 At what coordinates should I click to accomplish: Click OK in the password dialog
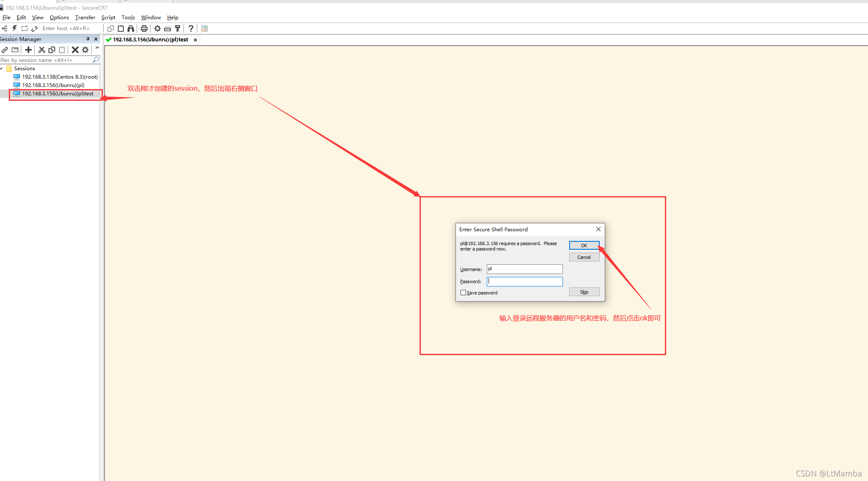pos(584,246)
